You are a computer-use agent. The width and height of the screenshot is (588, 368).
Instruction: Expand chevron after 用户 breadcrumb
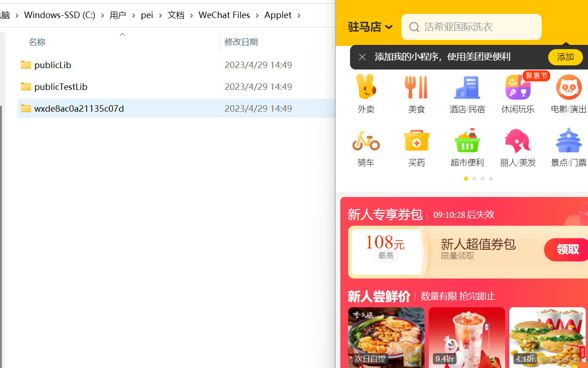[x=133, y=15]
